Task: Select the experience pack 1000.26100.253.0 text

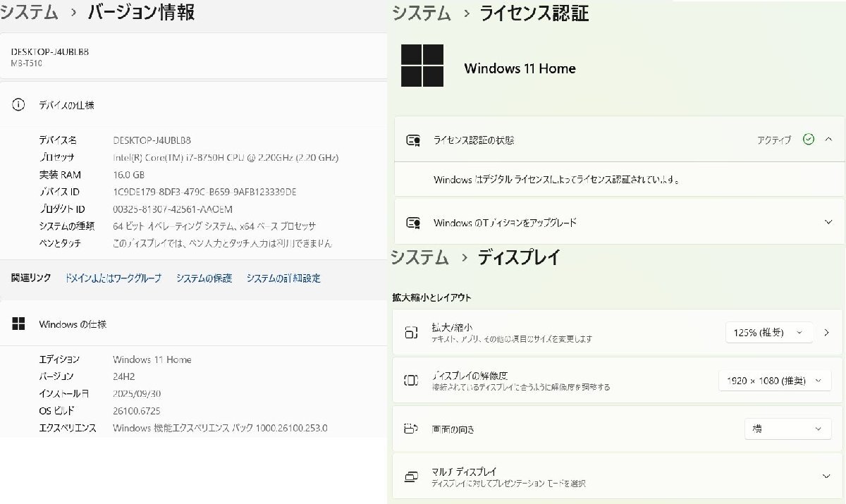Action: click(220, 428)
